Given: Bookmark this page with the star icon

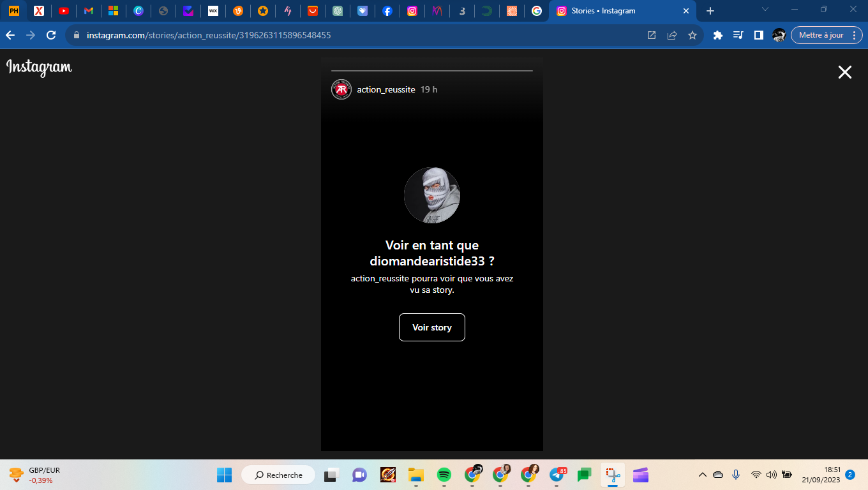Looking at the screenshot, I should (x=692, y=35).
